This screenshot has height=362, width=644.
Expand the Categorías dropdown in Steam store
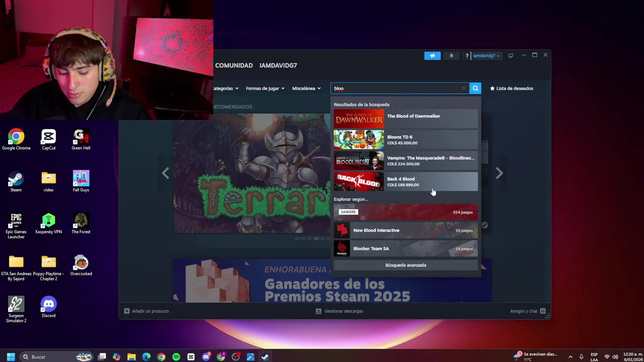click(x=225, y=88)
